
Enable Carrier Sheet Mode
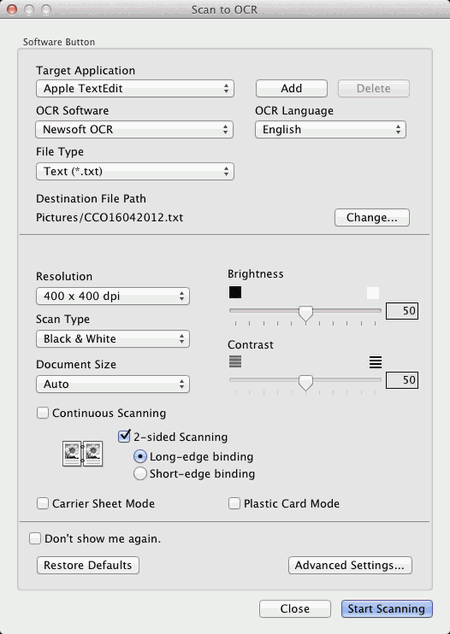pyautogui.click(x=42, y=503)
